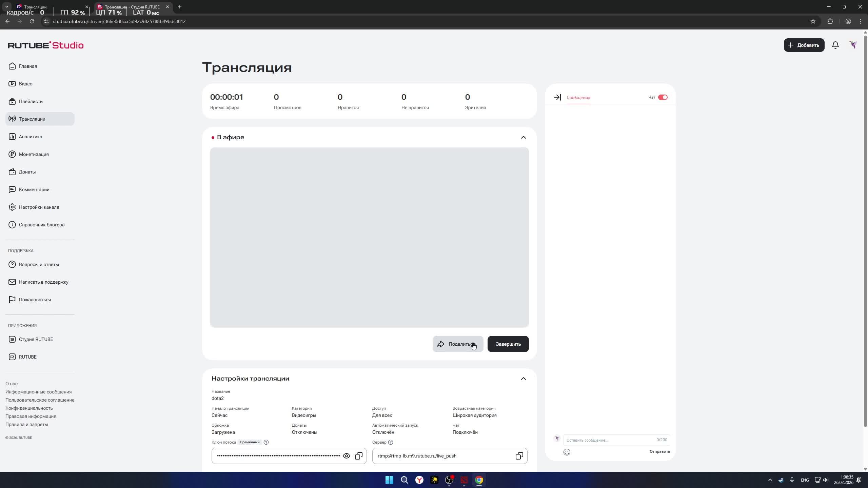Collapse the В эфире section
This screenshot has width=868, height=488.
point(523,137)
